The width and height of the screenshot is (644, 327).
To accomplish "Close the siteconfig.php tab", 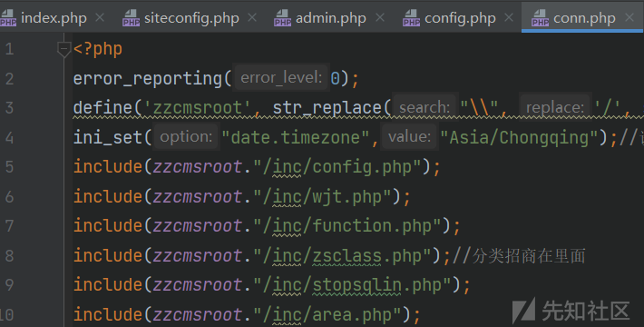I will coord(252,17).
